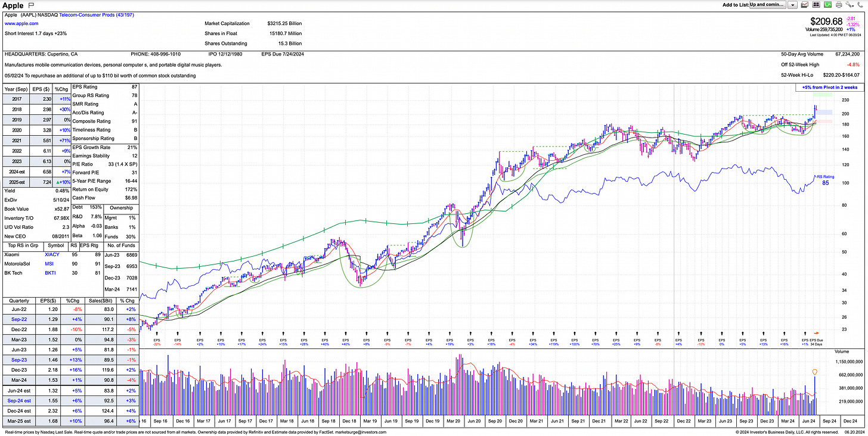The width and height of the screenshot is (868, 436).
Task: Click the 'Market Capitalization' label
Action: (228, 24)
